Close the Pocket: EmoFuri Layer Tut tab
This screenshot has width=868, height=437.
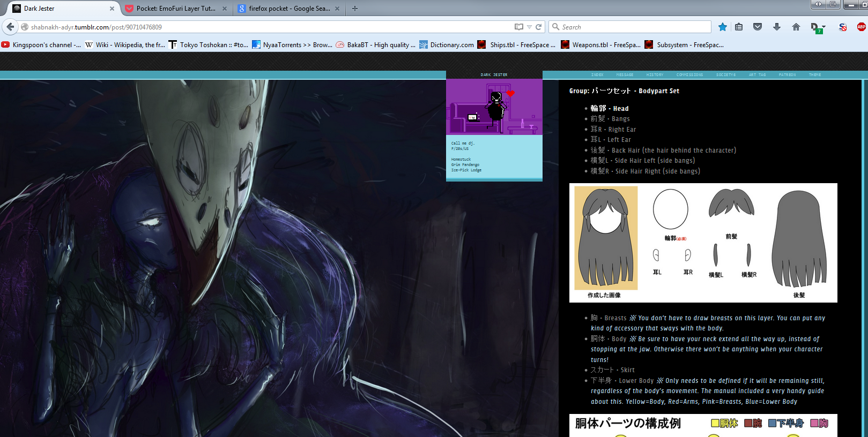[x=225, y=9]
